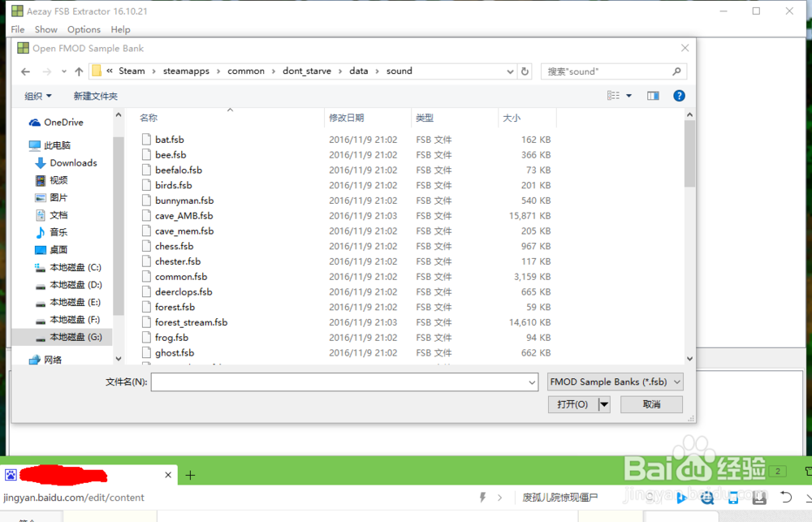
Task: Click the search magnifier icon
Action: pyautogui.click(x=676, y=71)
